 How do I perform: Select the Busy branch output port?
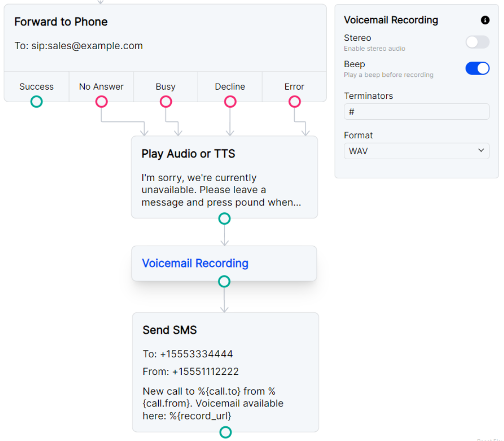pyautogui.click(x=166, y=101)
